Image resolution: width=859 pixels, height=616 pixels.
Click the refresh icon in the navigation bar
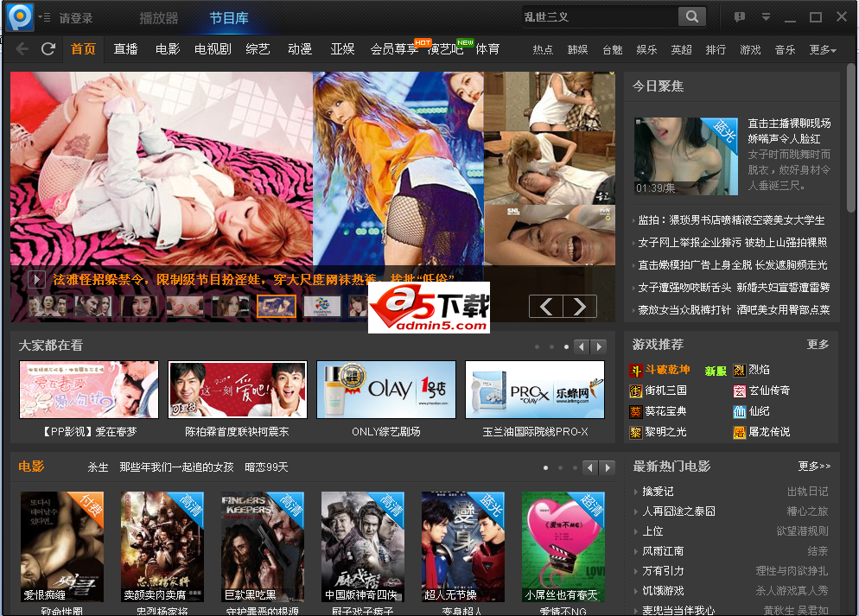(49, 49)
